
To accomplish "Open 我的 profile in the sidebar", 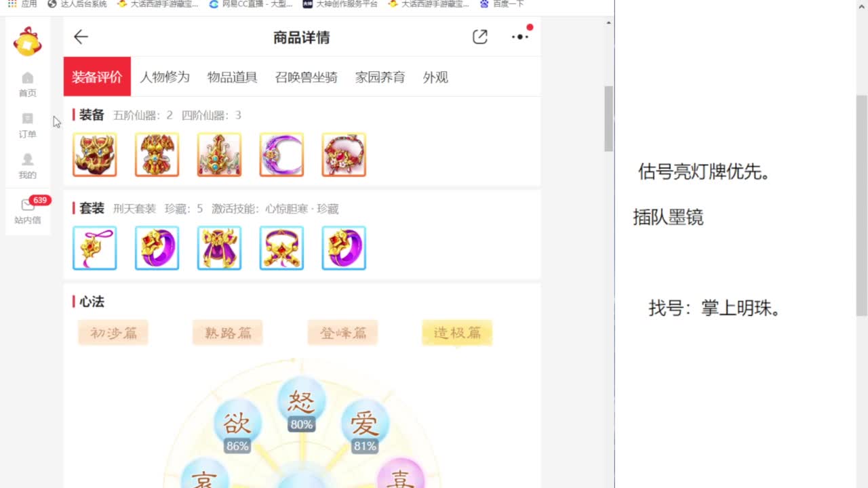I will (27, 166).
